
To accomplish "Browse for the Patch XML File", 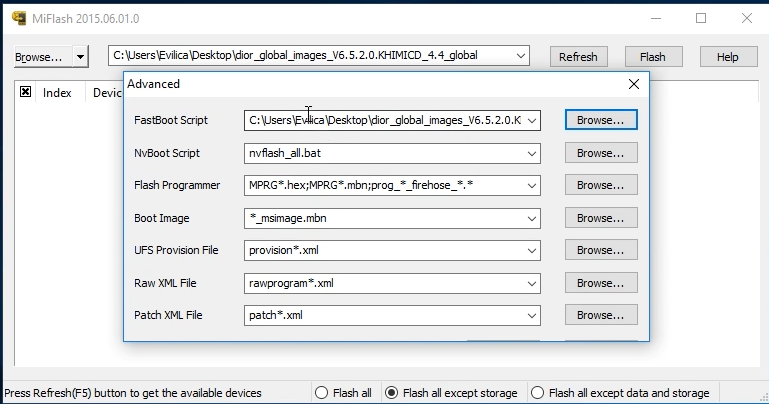I will (601, 315).
